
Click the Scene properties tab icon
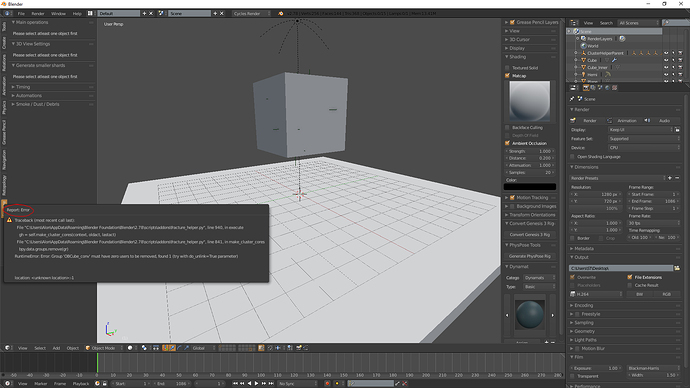coord(600,88)
